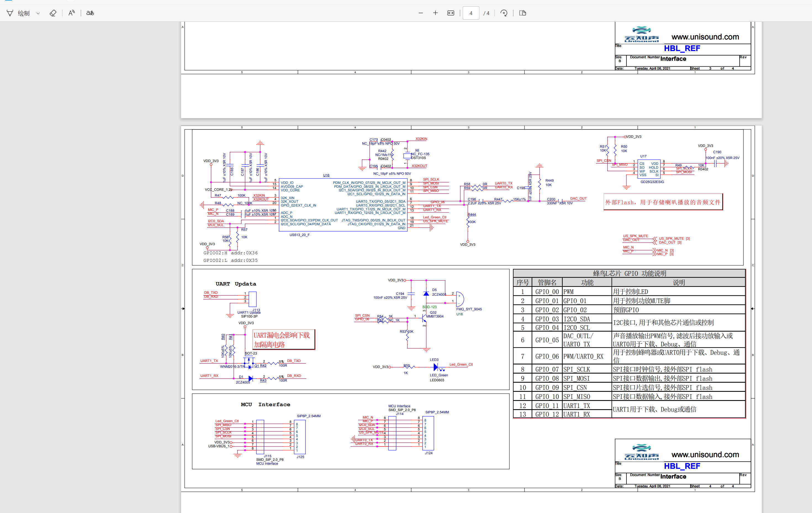Click the red note '外部Flash' text box

click(x=663, y=202)
